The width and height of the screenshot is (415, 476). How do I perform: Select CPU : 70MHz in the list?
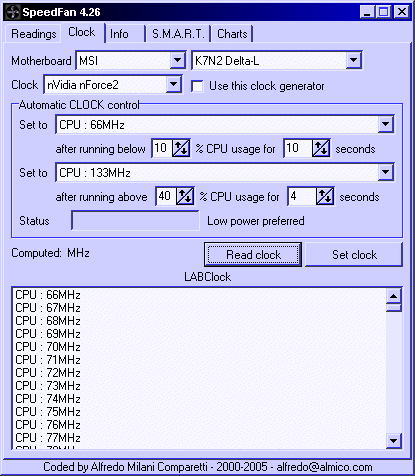(x=200, y=347)
